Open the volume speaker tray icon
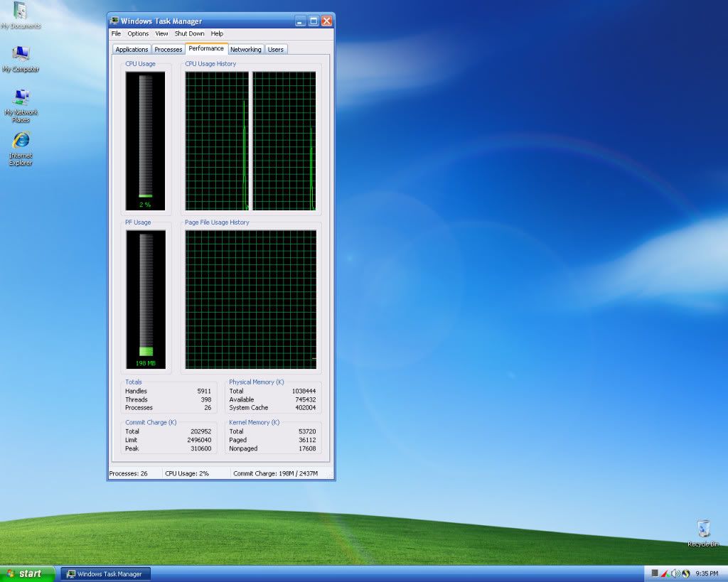 [x=675, y=573]
